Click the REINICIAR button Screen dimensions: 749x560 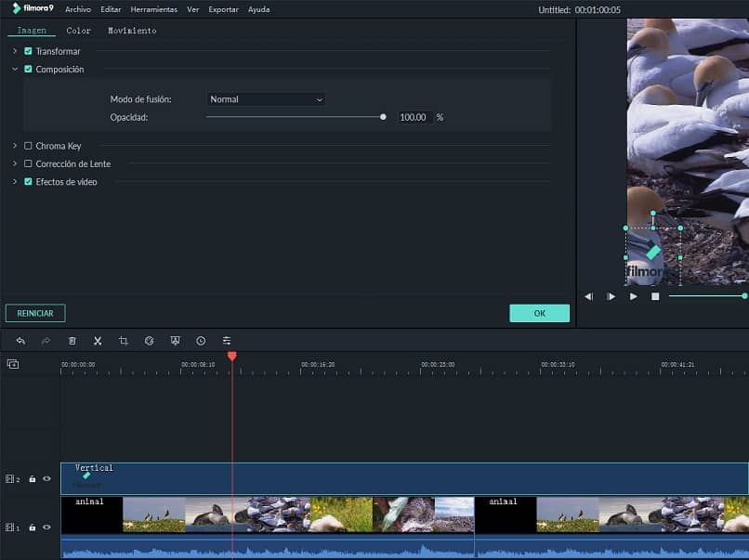[35, 314]
